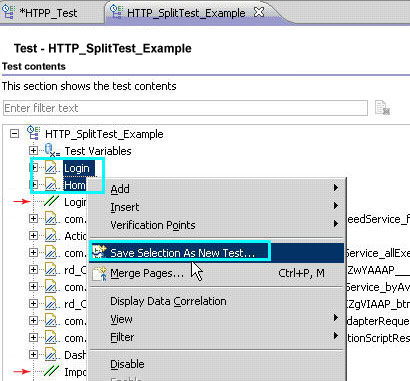This screenshot has width=410, height=381.
Task: Click the second rd_C row page icon
Action: pos(51,303)
